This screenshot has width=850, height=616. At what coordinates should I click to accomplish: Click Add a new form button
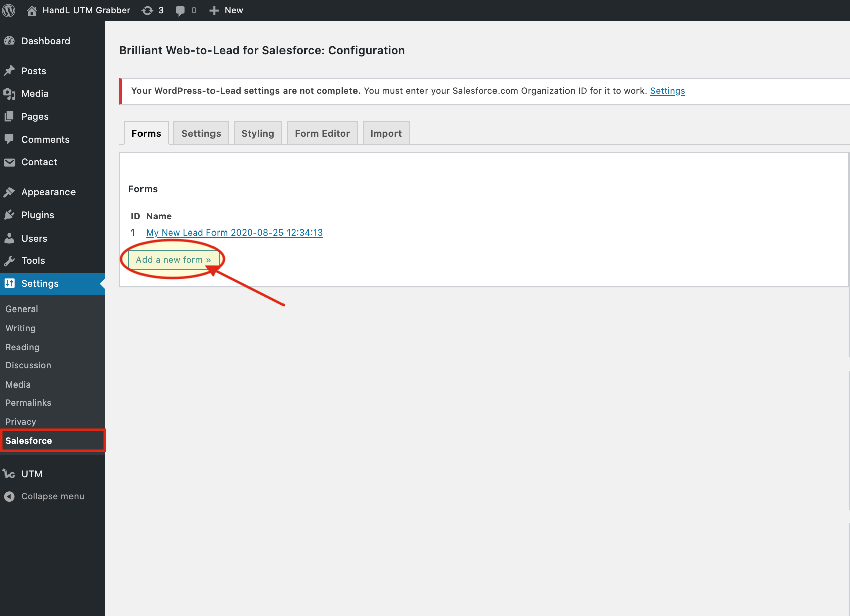173,260
